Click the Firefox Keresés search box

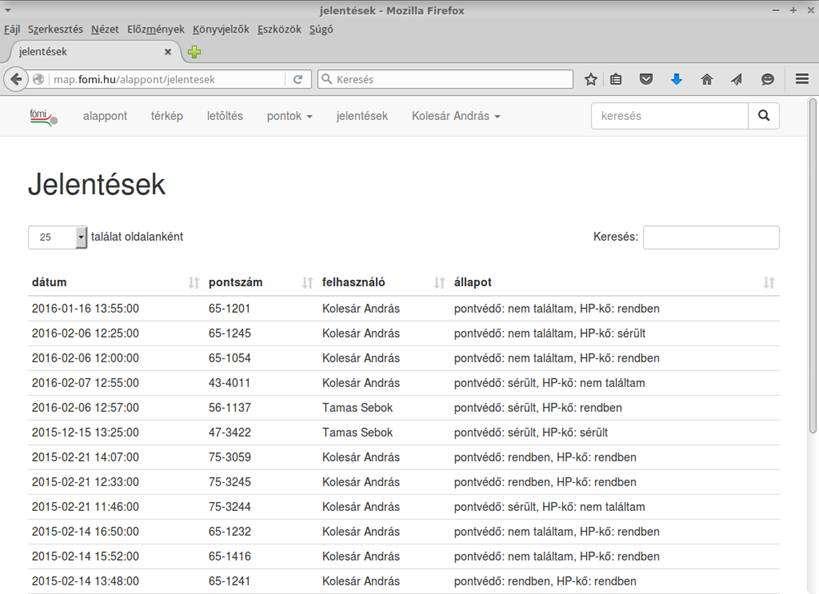pyautogui.click(x=445, y=79)
